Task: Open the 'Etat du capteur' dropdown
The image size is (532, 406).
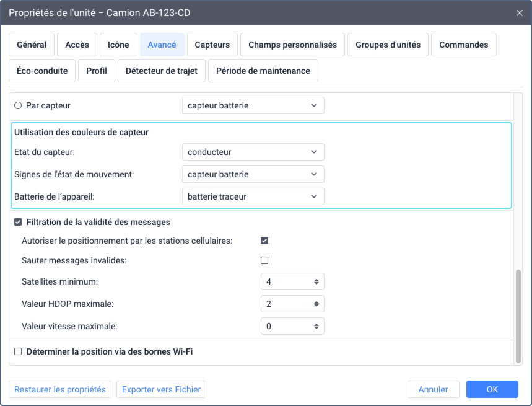Action: (x=253, y=152)
